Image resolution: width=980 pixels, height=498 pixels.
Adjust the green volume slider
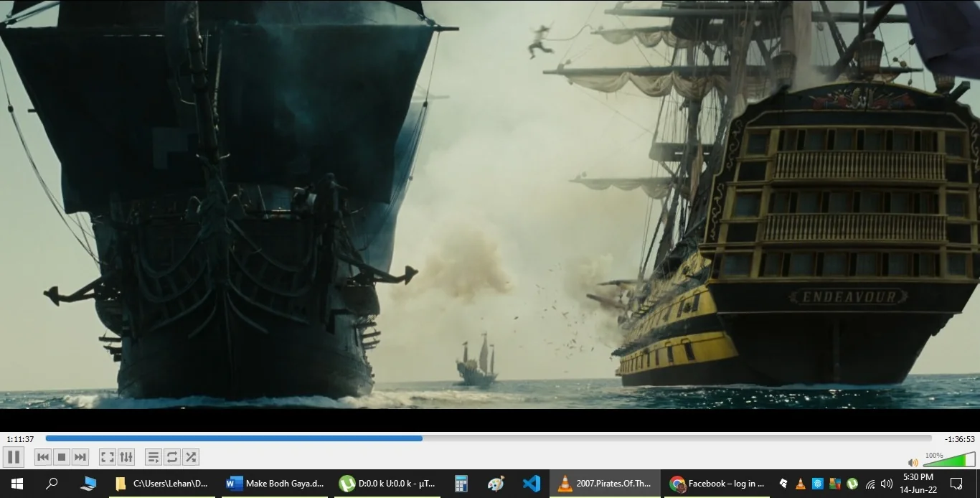[948, 460]
